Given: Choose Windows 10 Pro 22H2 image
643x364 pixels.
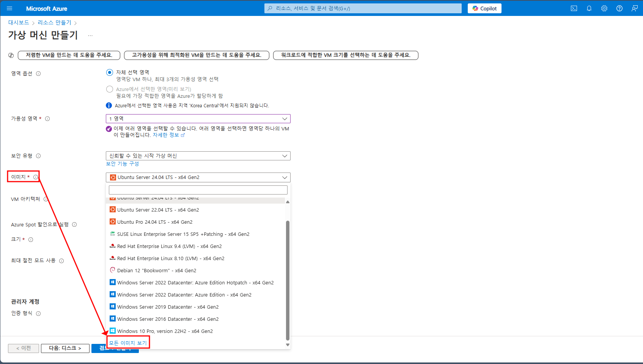Looking at the screenshot, I should click(195, 331).
